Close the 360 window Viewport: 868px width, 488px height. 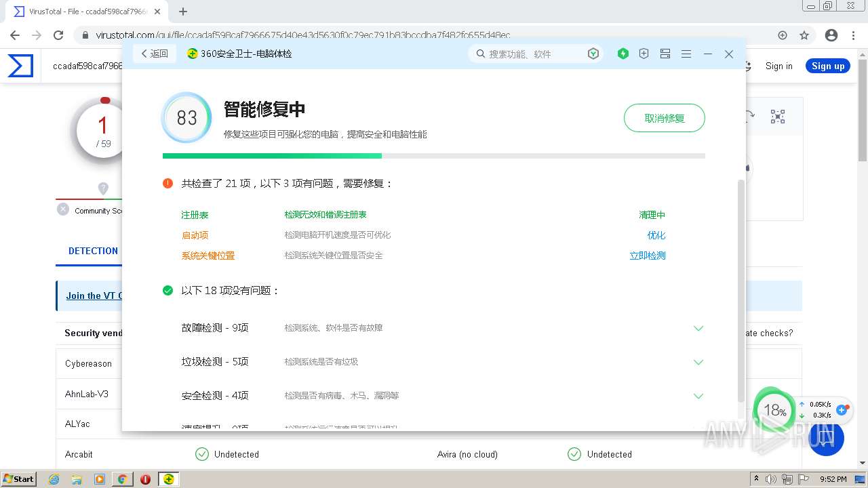click(729, 54)
